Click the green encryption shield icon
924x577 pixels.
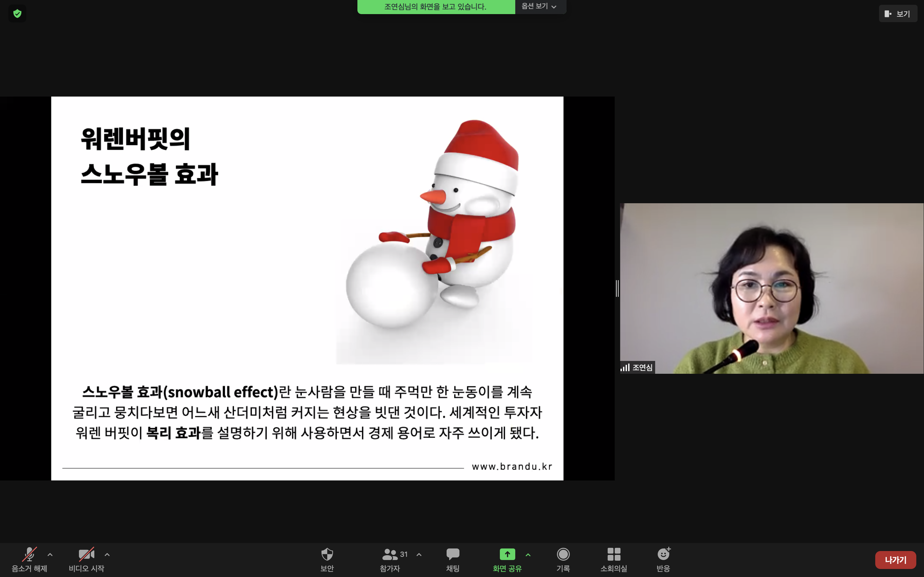pos(17,14)
